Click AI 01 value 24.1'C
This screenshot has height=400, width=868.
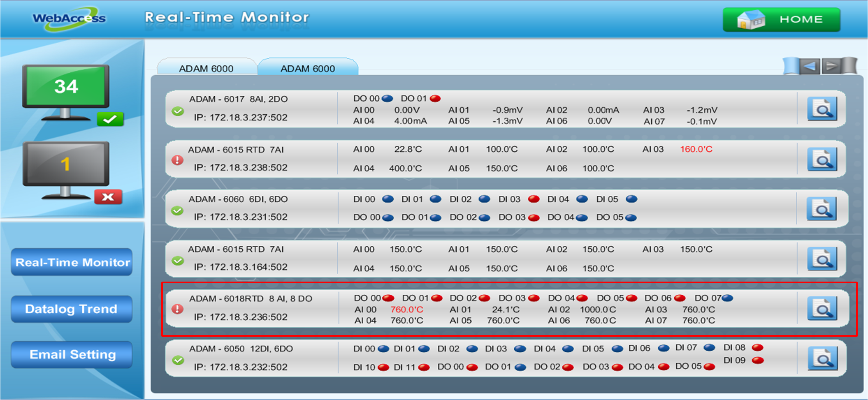(x=506, y=310)
